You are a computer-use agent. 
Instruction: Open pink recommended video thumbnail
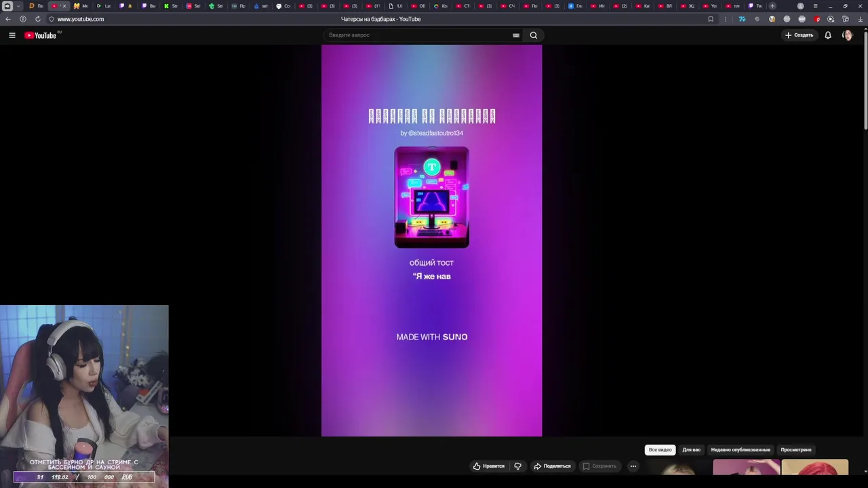pyautogui.click(x=746, y=467)
